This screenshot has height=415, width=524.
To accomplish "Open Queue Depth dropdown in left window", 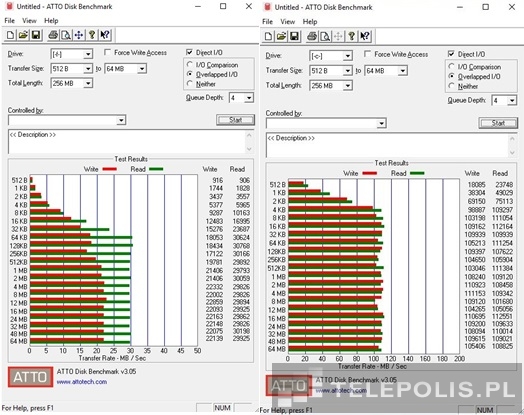I will (x=249, y=98).
